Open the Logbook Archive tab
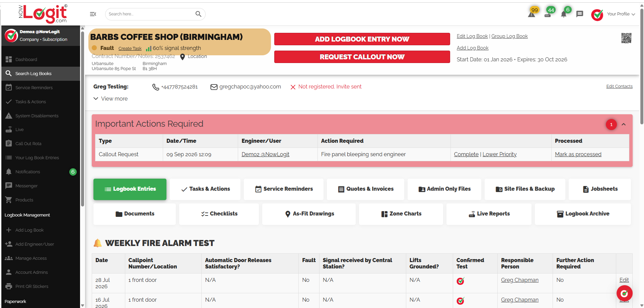The height and width of the screenshot is (308, 644). point(583,214)
